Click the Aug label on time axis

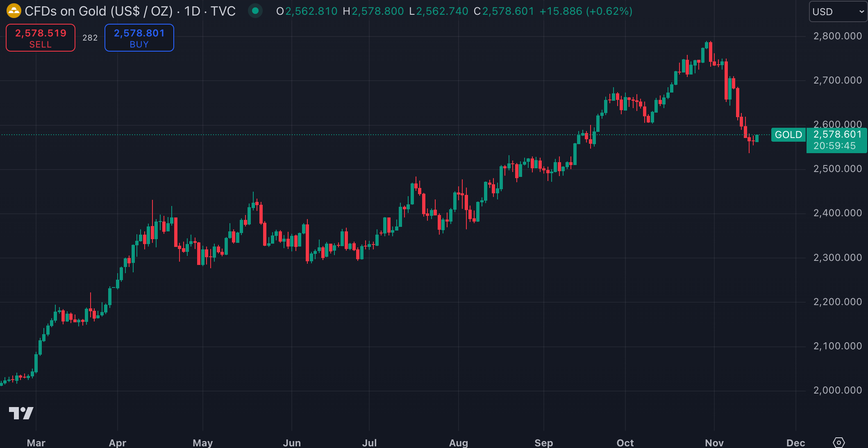pos(459,443)
